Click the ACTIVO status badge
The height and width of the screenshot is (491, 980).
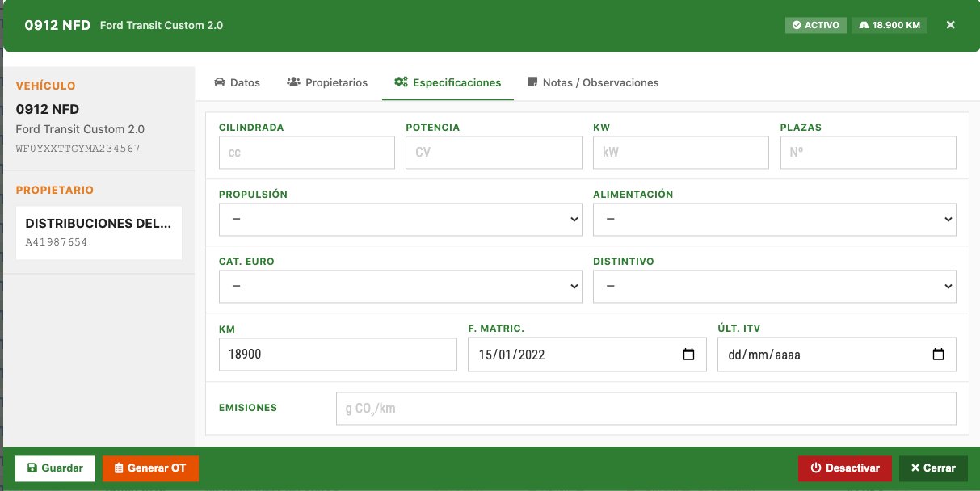click(x=816, y=25)
